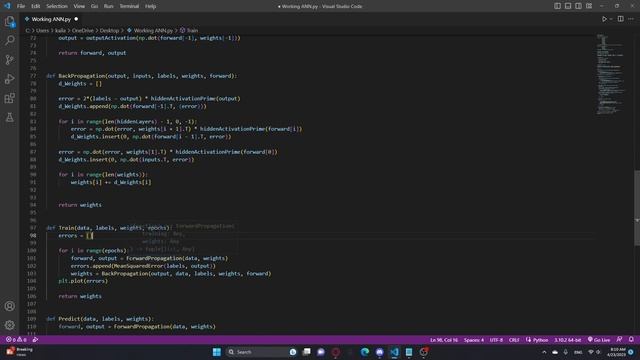640x360 pixels.
Task: Open the Run menu
Action: click(109, 6)
